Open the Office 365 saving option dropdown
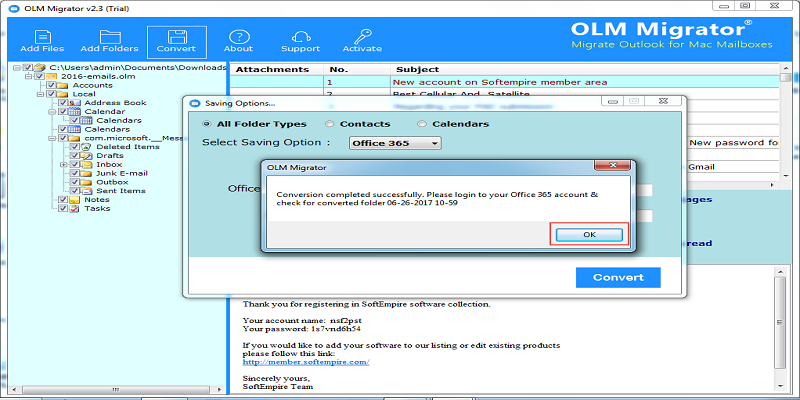The width and height of the screenshot is (800, 400). 395,143
